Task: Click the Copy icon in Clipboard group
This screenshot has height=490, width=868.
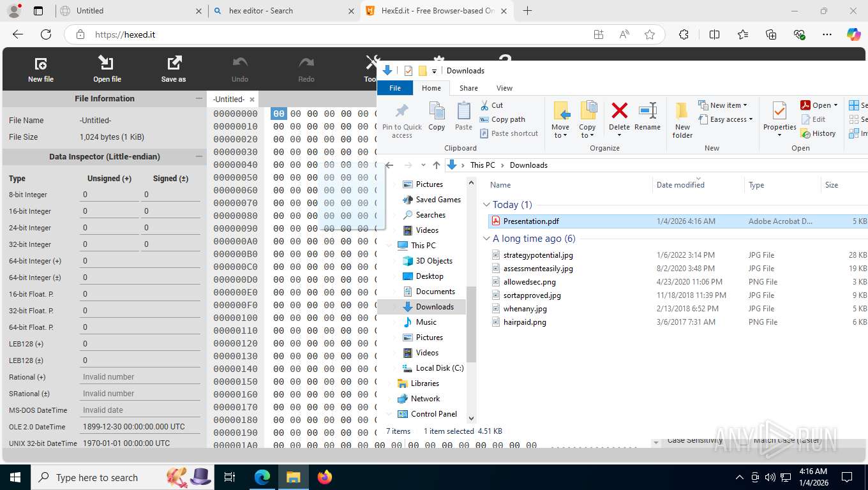Action: click(437, 111)
